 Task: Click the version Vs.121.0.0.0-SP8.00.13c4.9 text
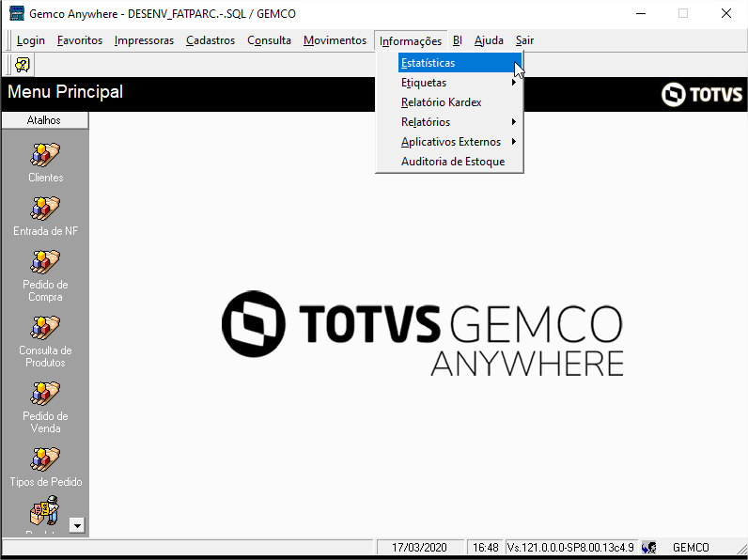pyautogui.click(x=570, y=547)
